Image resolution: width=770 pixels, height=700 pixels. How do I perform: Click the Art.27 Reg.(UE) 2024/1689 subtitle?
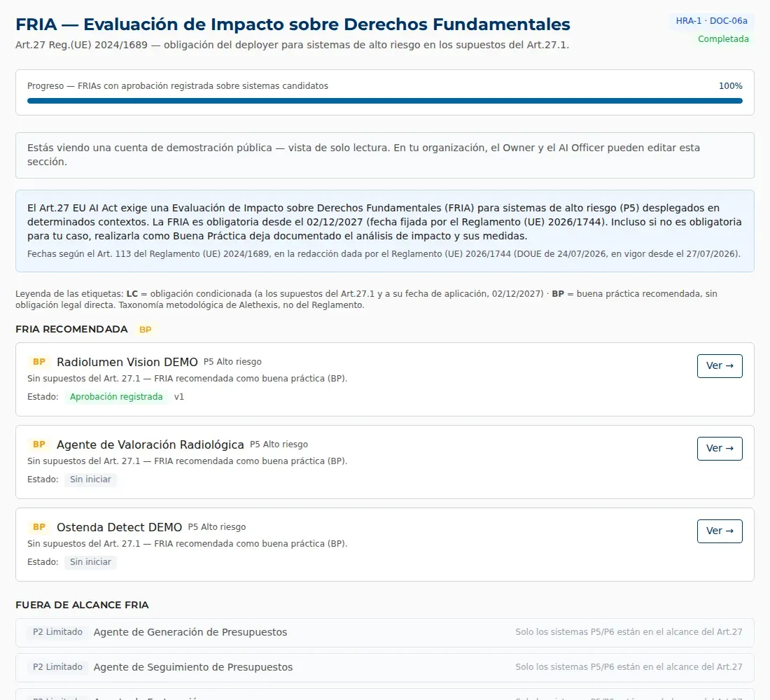292,45
